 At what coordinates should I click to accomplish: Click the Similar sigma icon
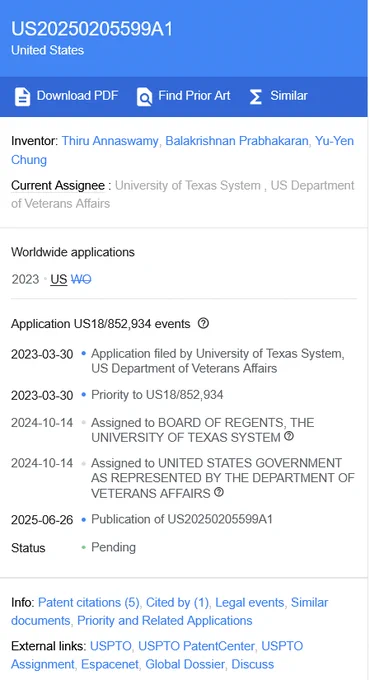256,97
